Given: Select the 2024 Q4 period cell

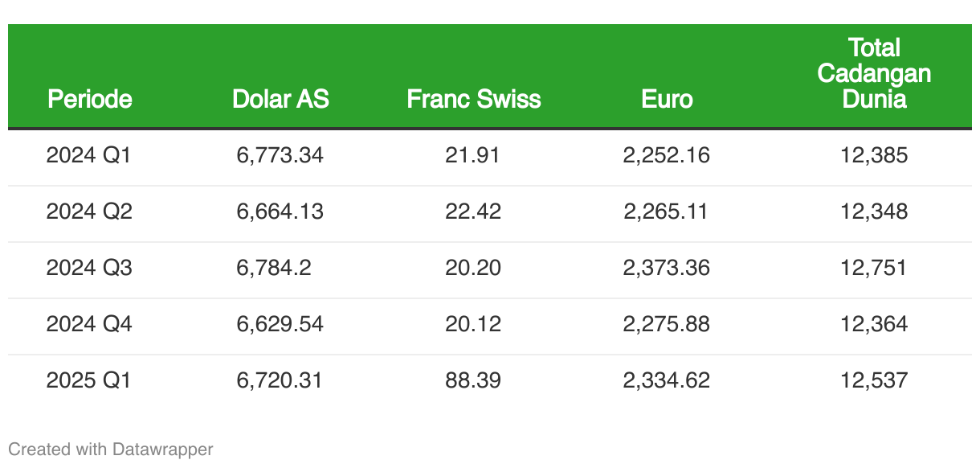Looking at the screenshot, I should (x=88, y=324).
